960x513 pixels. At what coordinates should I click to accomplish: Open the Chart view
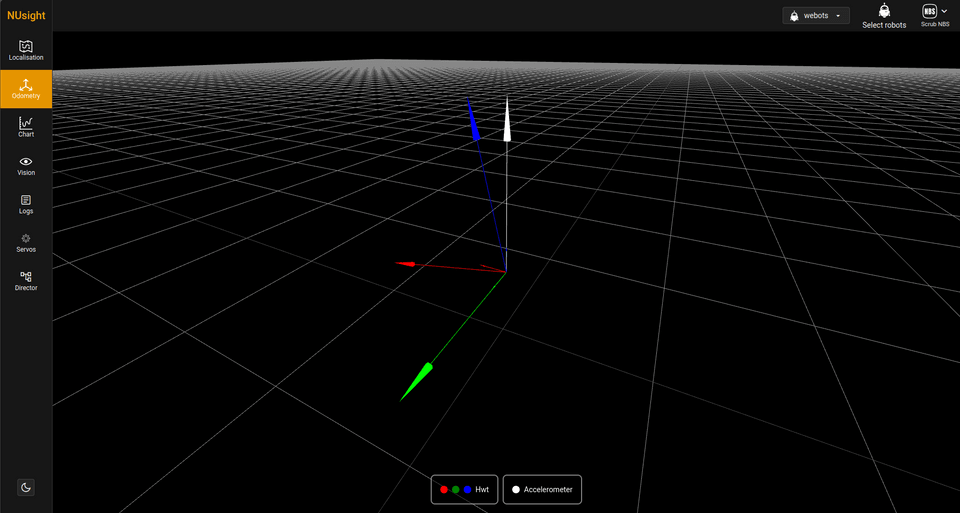[26, 127]
